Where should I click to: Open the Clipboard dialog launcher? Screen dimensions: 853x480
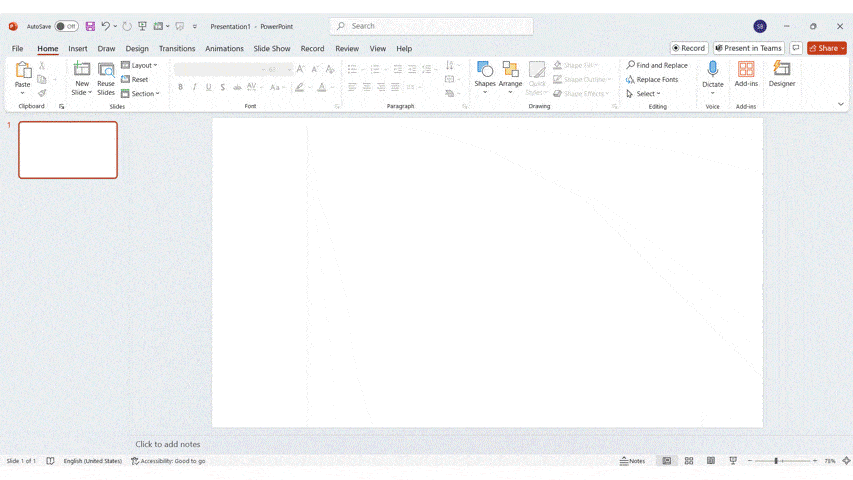[x=61, y=107]
